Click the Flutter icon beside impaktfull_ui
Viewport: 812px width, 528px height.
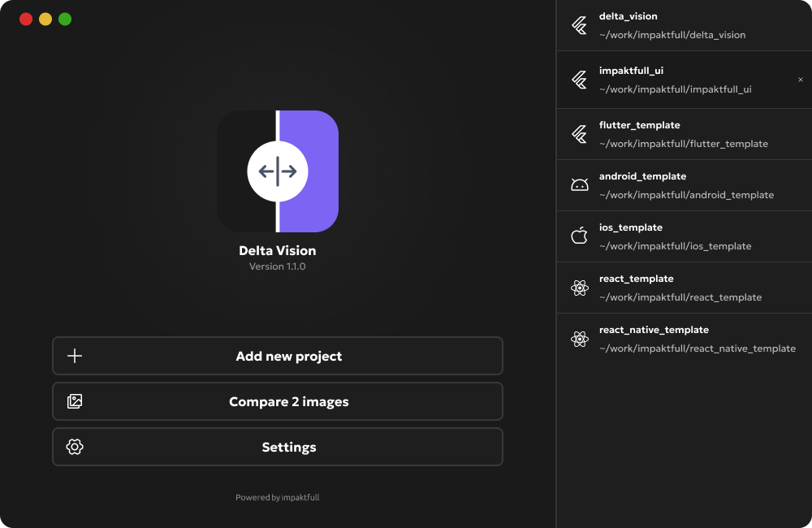580,80
